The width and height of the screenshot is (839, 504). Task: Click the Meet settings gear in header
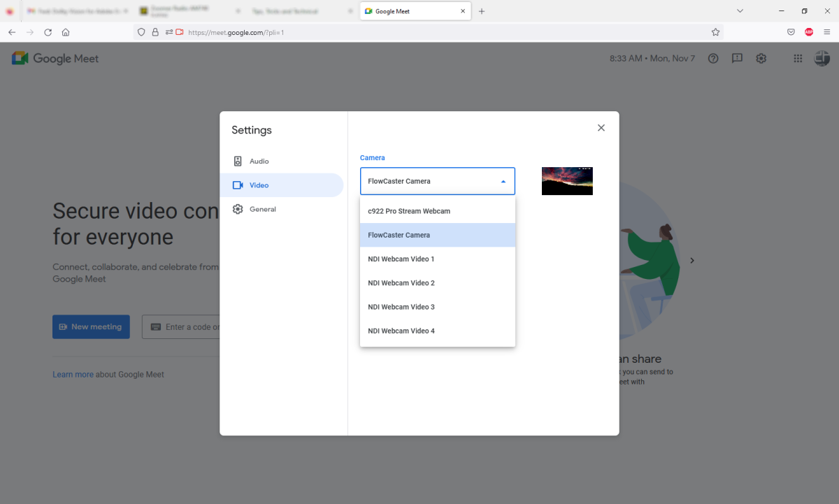(x=761, y=59)
